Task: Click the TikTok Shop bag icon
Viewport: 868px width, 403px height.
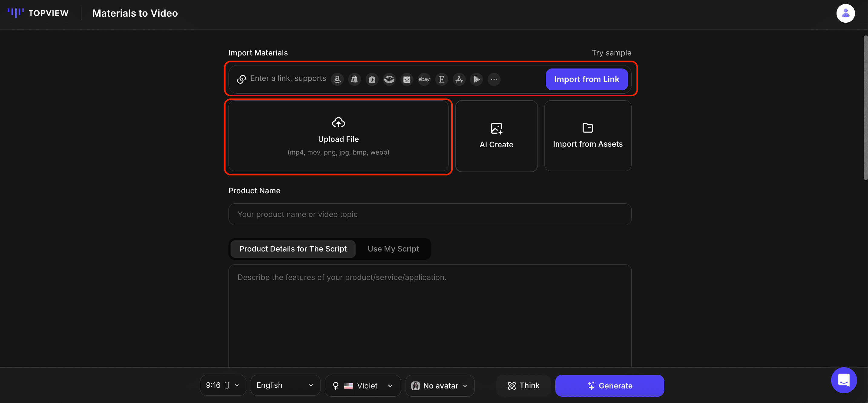Action: click(x=372, y=79)
